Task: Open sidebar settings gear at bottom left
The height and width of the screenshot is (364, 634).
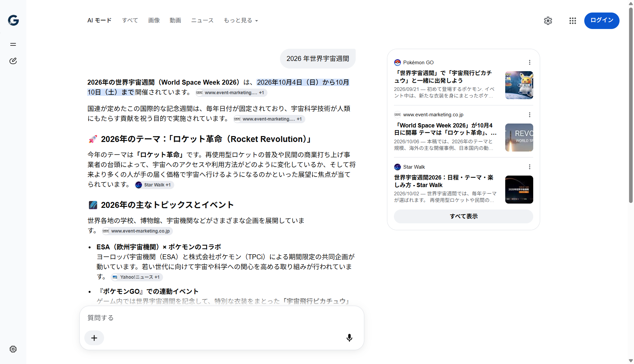Action: tap(13, 349)
